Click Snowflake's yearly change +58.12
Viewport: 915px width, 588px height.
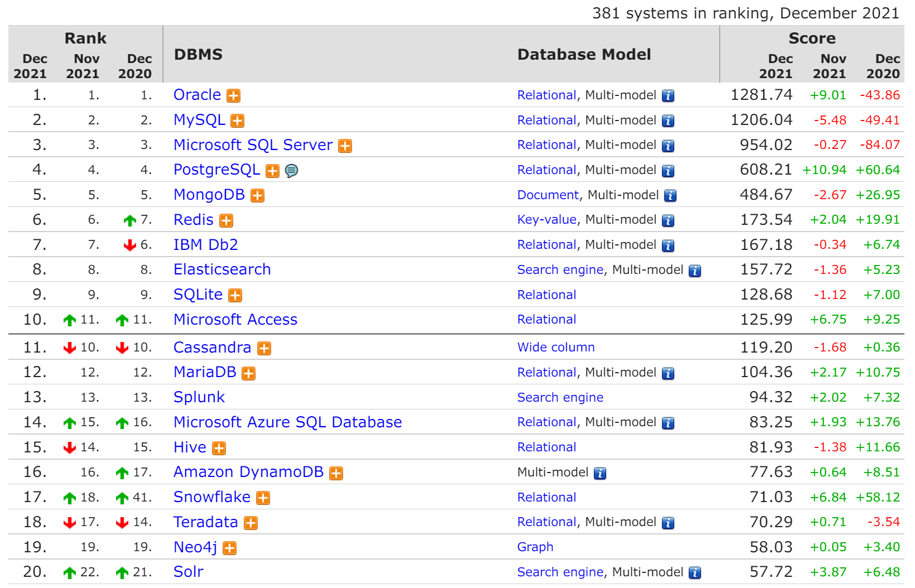coord(878,498)
